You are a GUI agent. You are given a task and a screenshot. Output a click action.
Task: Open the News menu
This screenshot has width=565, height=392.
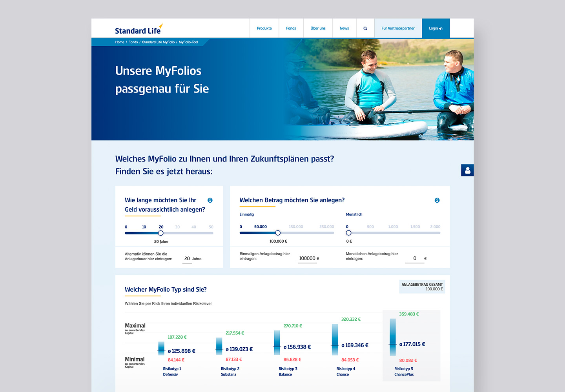[x=344, y=28]
